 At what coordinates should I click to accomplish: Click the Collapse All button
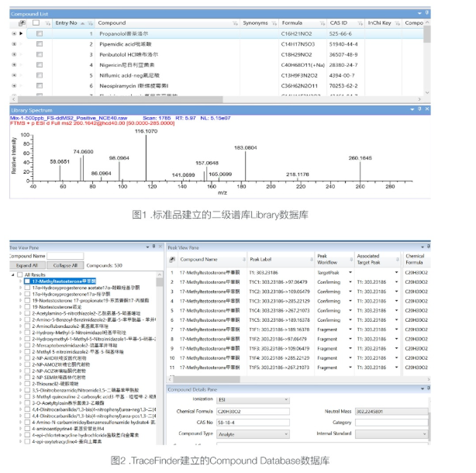coord(65,265)
